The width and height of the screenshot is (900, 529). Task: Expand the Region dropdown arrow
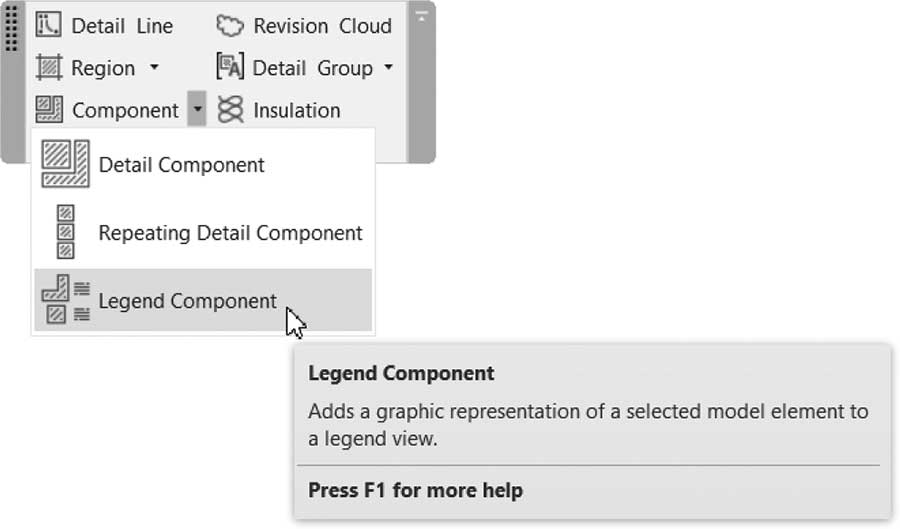point(154,67)
